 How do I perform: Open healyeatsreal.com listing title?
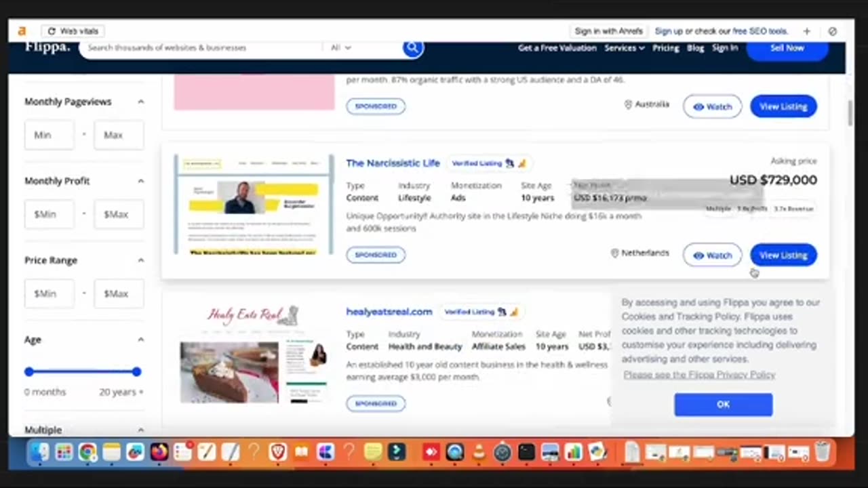click(x=389, y=312)
